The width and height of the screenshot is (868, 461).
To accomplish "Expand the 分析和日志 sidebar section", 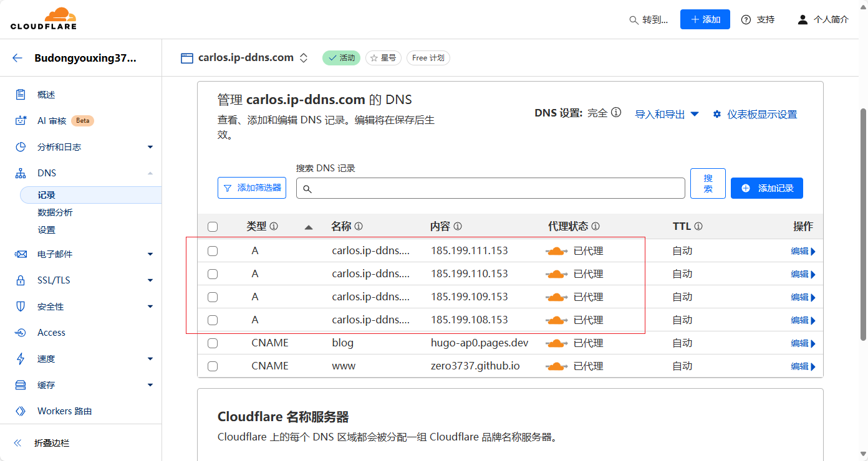I will 150,147.
